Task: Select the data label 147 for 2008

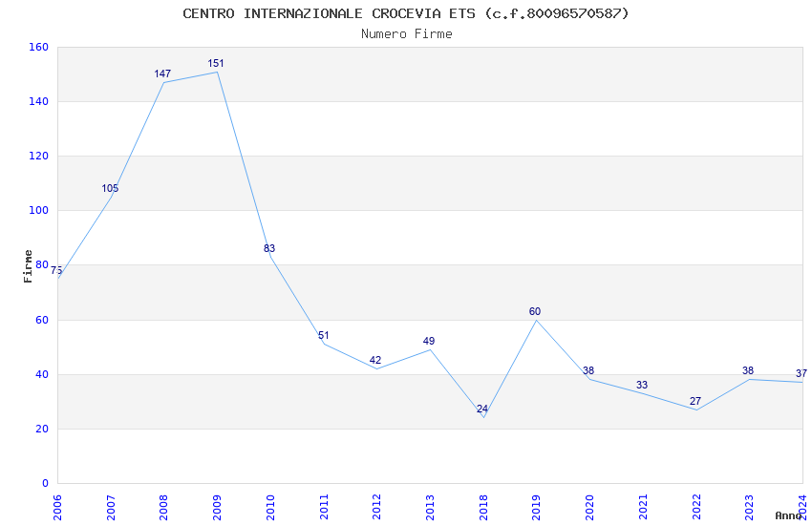Action: [162, 73]
